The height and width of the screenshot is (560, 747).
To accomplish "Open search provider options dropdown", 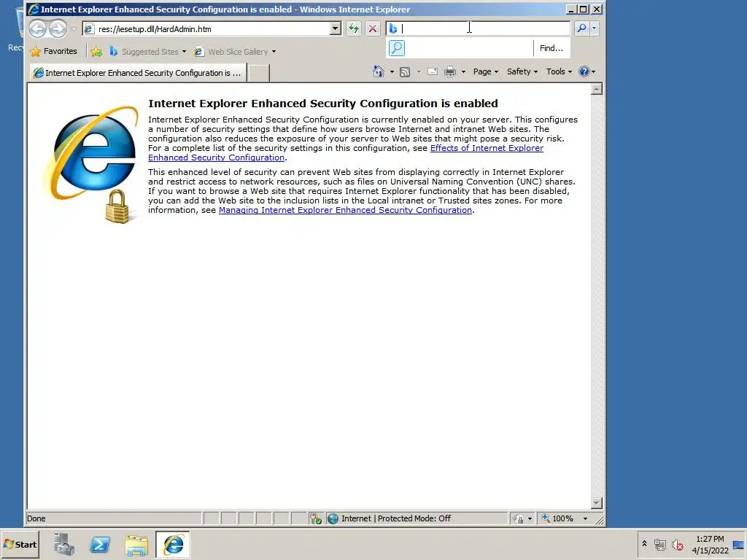I will pos(594,28).
